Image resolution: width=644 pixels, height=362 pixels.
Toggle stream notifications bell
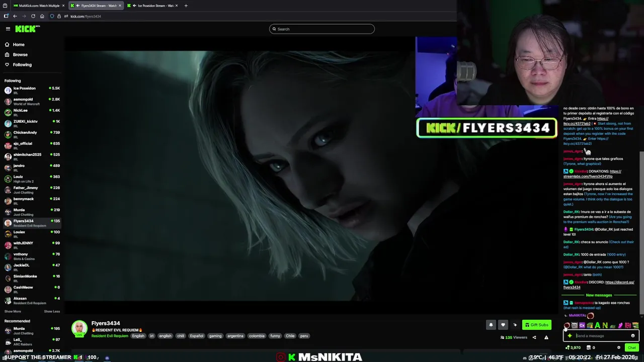pyautogui.click(x=491, y=325)
